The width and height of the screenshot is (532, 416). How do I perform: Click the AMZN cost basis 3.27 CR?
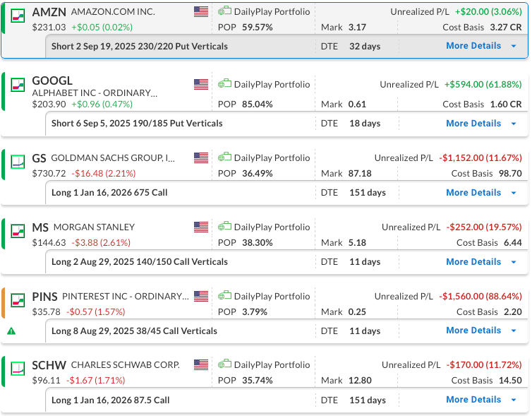(506, 27)
